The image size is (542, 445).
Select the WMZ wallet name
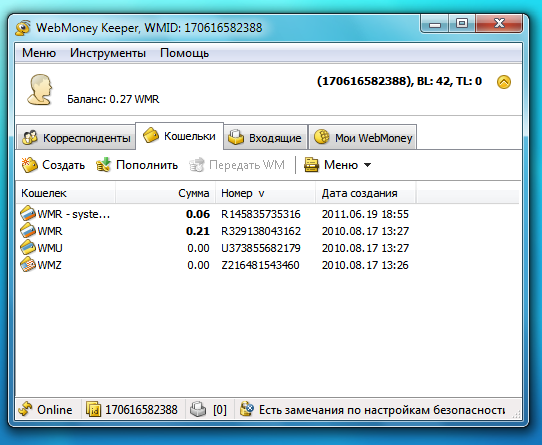pos(49,265)
